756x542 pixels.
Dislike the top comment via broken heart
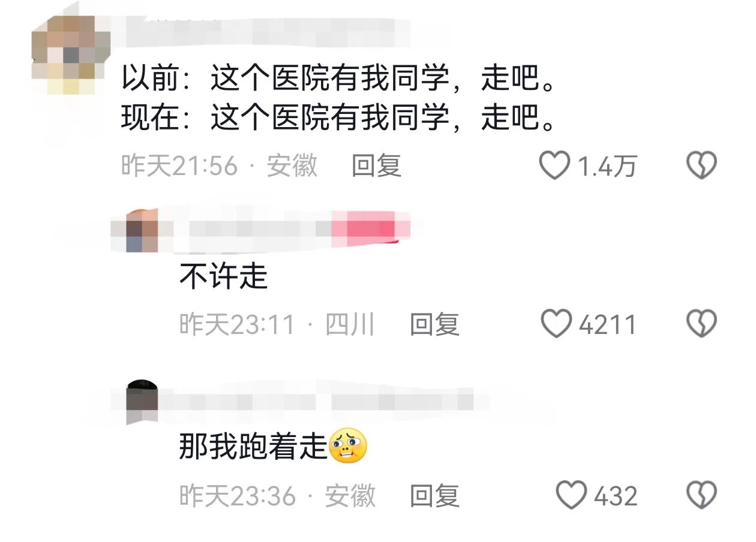coord(701,165)
